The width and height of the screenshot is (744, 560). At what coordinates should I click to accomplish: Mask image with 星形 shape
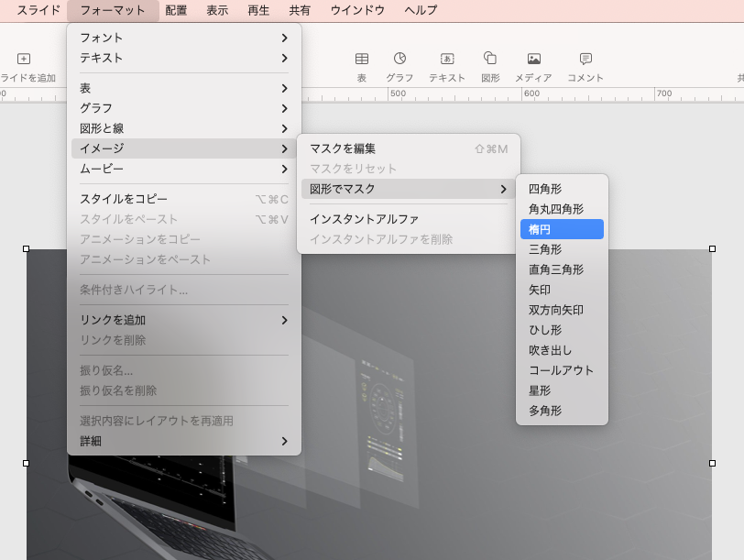(x=562, y=390)
